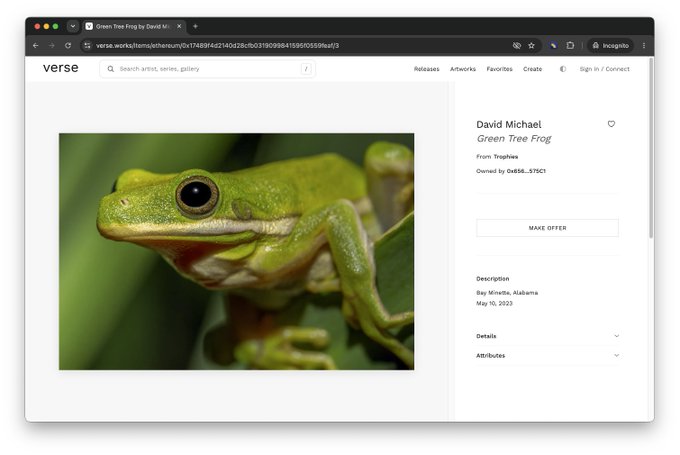Click the pinned extension icon near extensions

pos(553,46)
